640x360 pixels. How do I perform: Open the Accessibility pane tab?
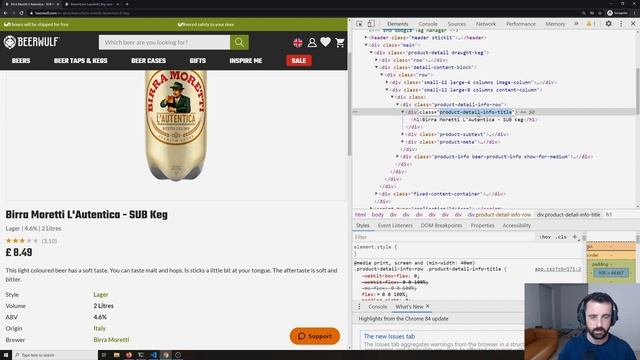516,225
